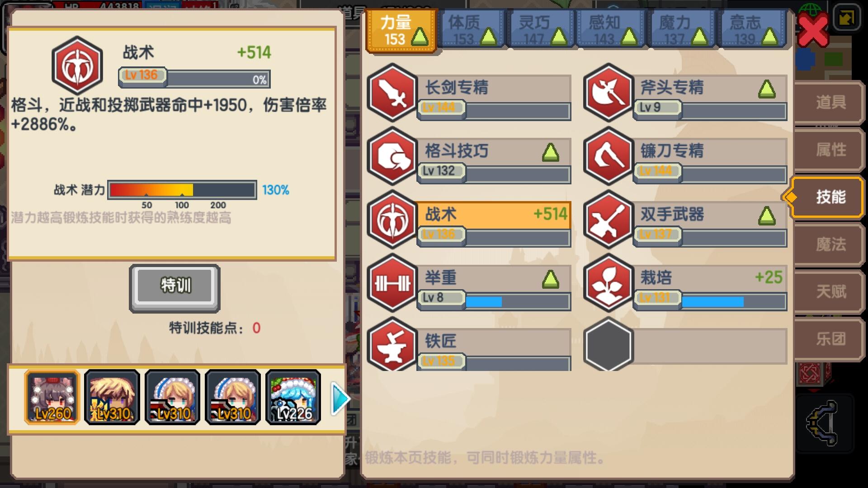Screen dimensions: 868x488
Task: Select the 镰刀专精 scythe skill icon
Action: coord(608,156)
